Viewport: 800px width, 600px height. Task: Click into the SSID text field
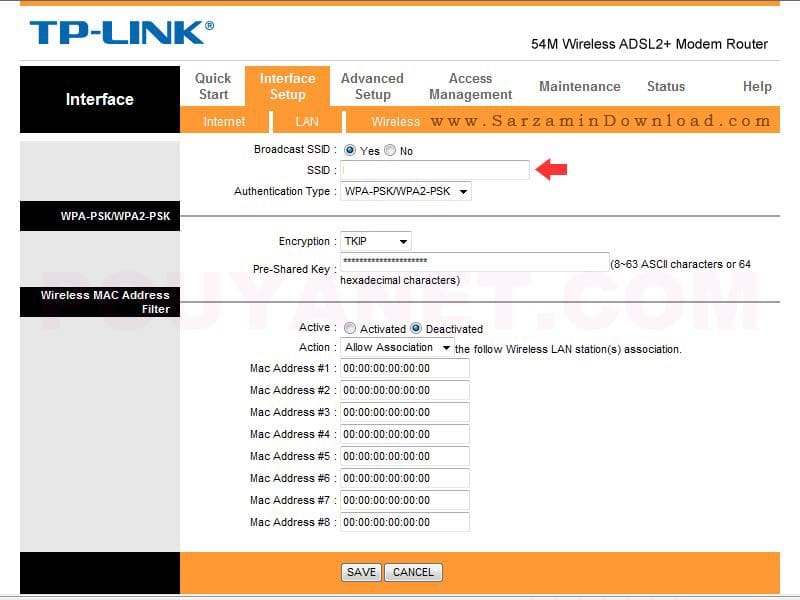point(435,171)
